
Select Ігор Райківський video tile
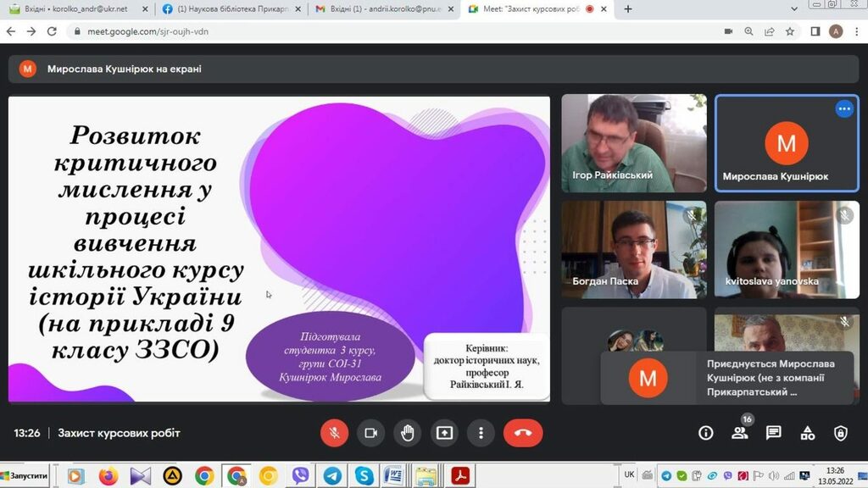click(633, 142)
